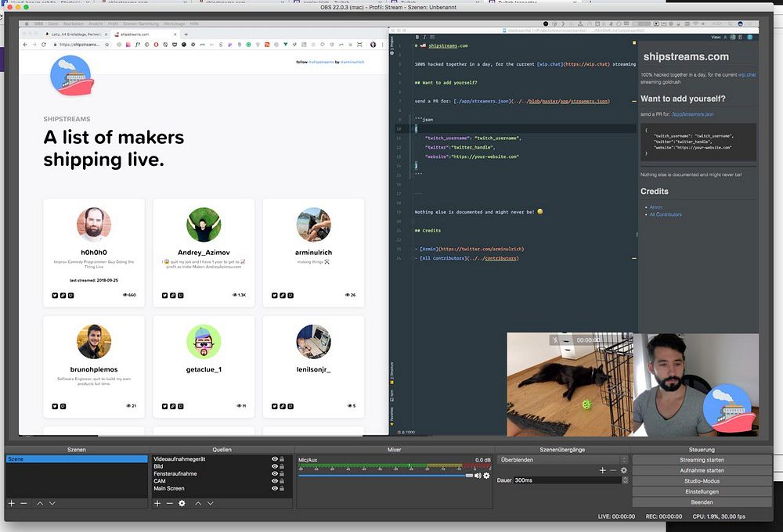Open transition properties gear icon

(x=624, y=470)
